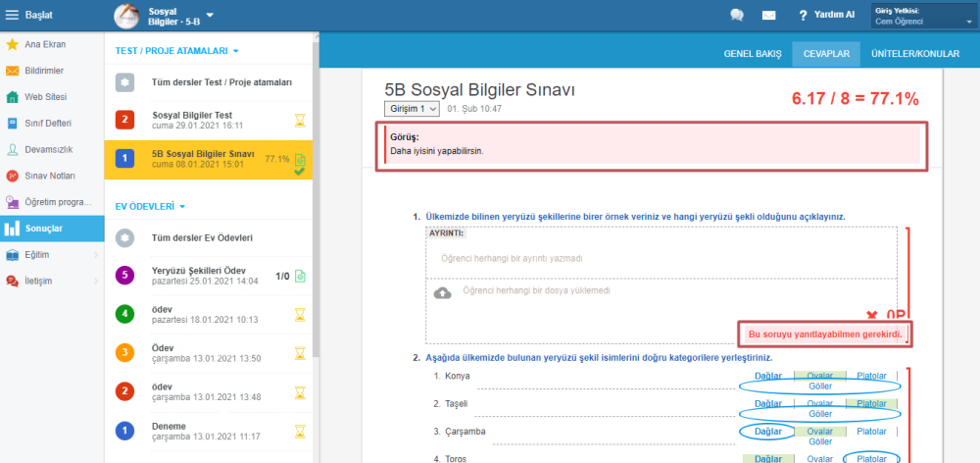Click the green checkmark under 77.1%
The height and width of the screenshot is (463, 980).
coord(299,172)
